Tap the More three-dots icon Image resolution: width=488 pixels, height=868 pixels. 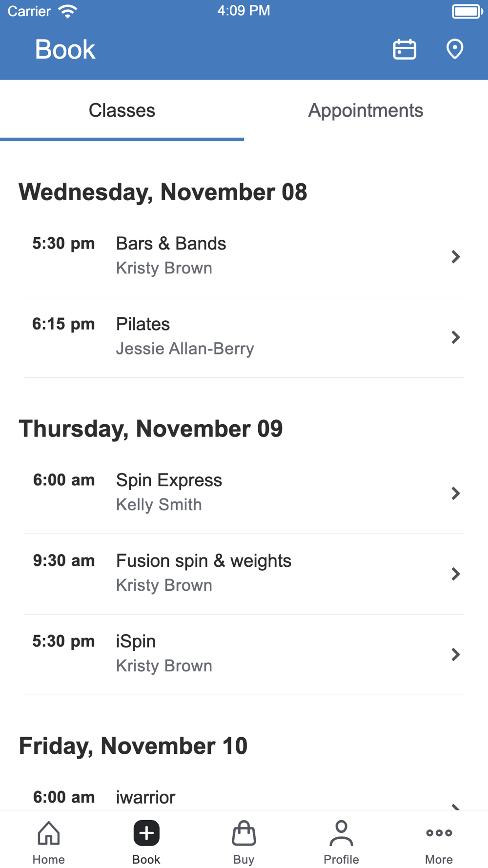pos(439,833)
